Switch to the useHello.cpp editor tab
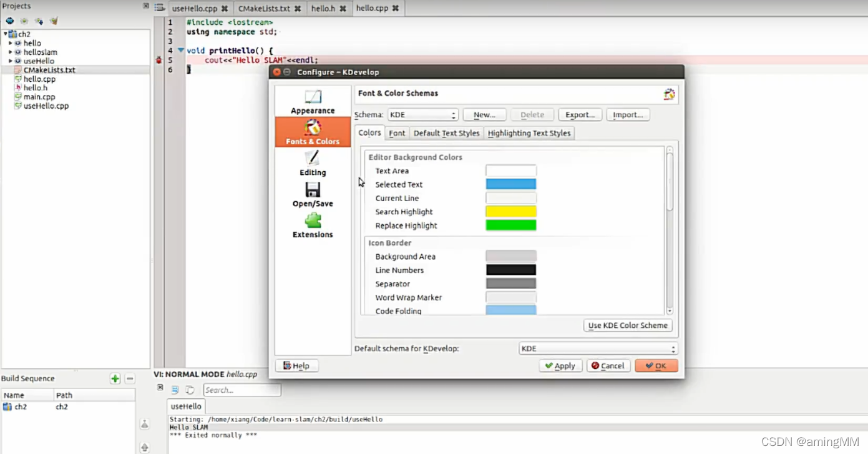 (200, 9)
